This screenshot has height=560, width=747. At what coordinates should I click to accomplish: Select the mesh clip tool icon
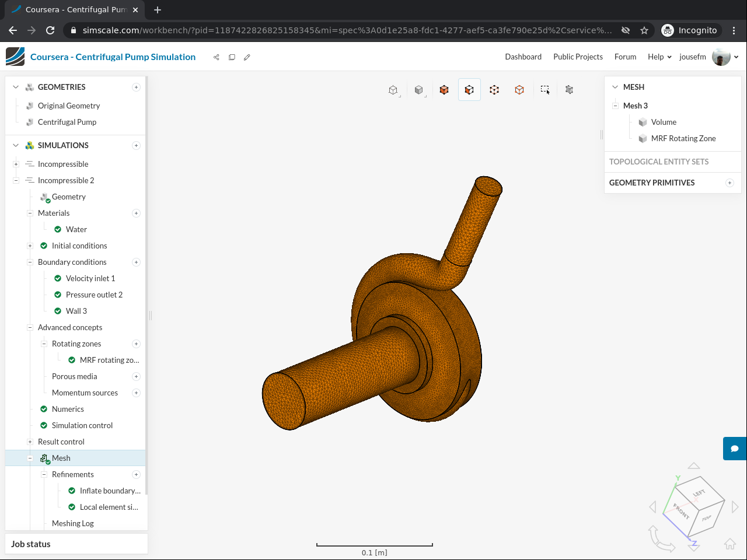(x=569, y=90)
